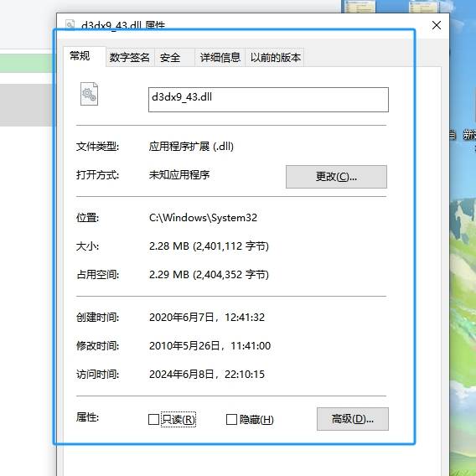
Task: Click the d3dx9_43.dll filename field
Action: tap(268, 100)
